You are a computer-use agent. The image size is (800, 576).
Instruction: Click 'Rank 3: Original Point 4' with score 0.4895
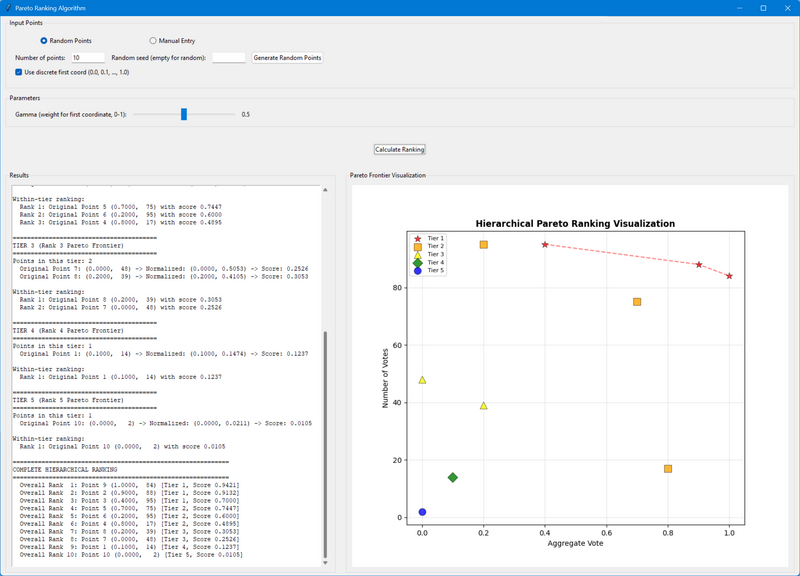[x=121, y=222]
